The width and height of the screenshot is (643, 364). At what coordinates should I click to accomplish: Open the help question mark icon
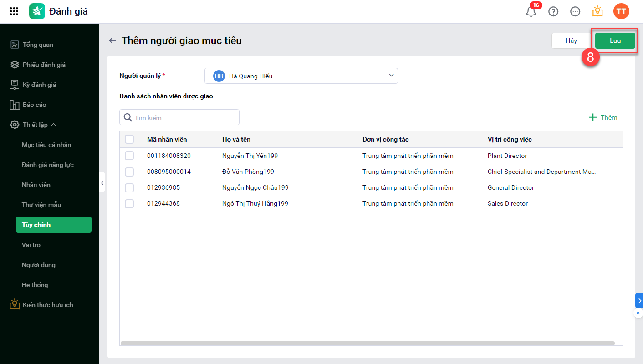point(553,11)
